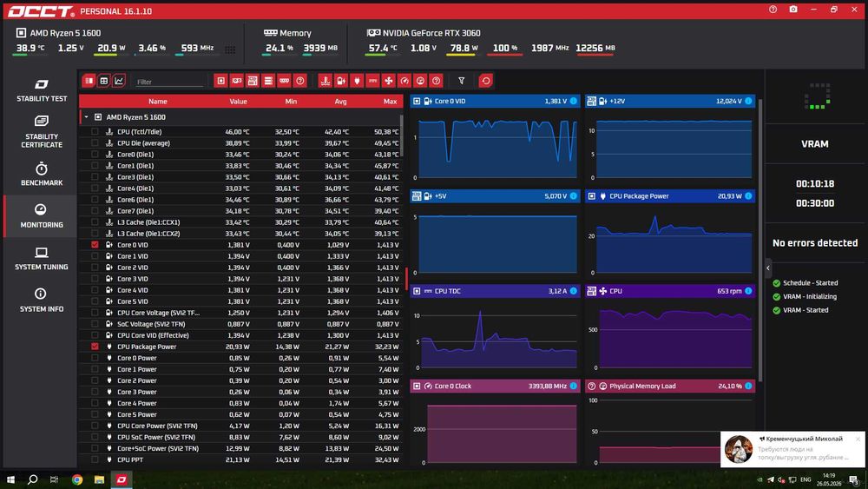Toggle clock gauge sensor type filter

[x=404, y=81]
